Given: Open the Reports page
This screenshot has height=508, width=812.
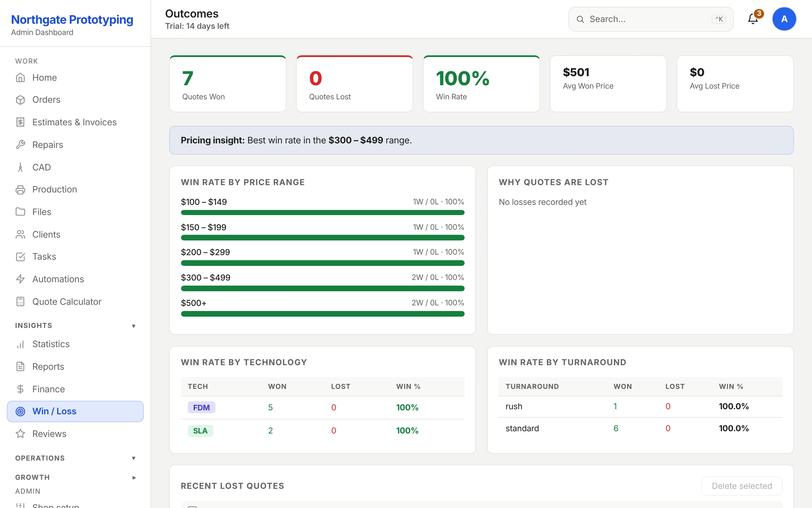Looking at the screenshot, I should pyautogui.click(x=75, y=367).
